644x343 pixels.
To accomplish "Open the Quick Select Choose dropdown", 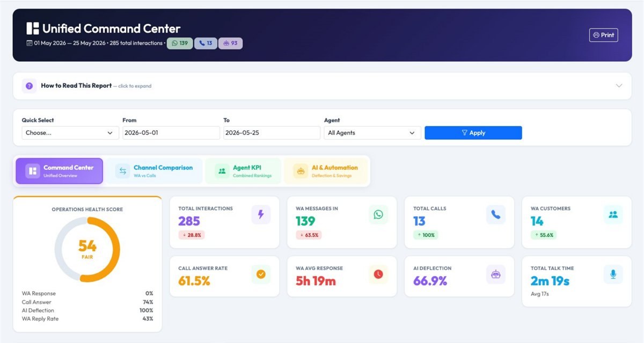I will pyautogui.click(x=70, y=133).
